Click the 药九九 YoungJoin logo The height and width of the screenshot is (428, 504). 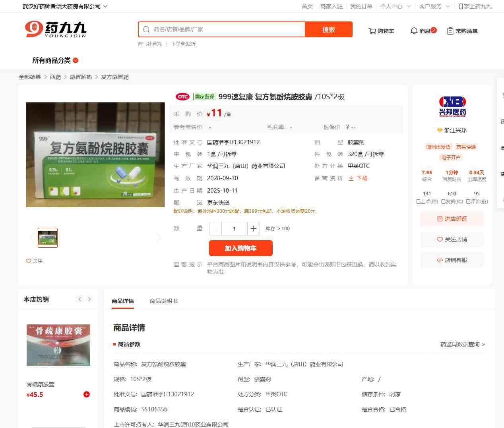(55, 29)
